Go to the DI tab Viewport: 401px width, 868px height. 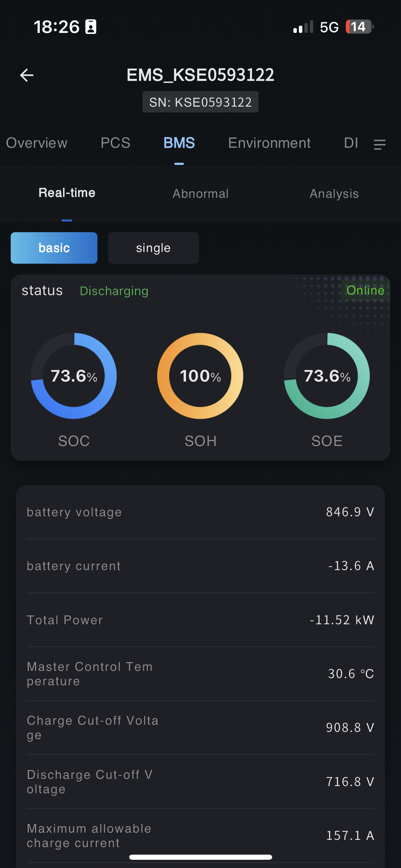click(x=351, y=143)
